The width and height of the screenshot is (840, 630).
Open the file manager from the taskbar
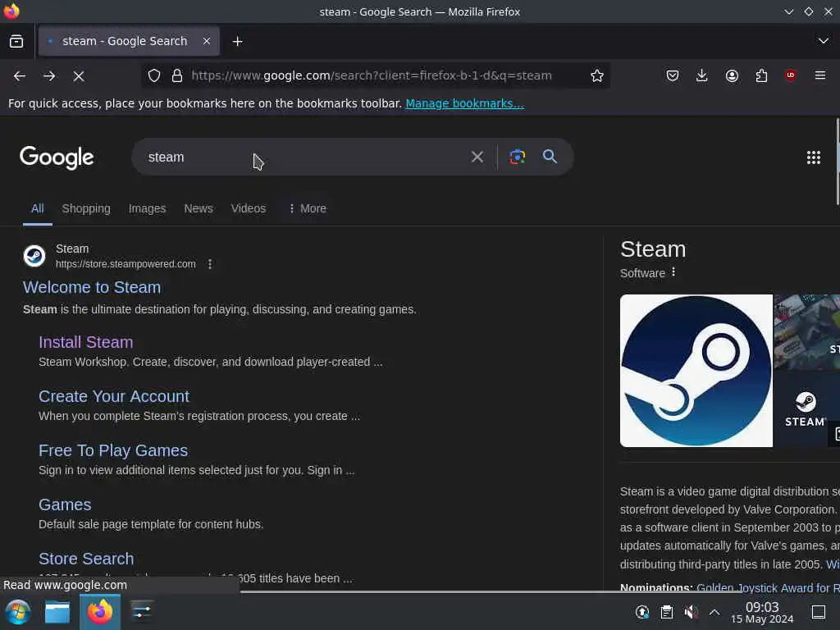point(57,612)
